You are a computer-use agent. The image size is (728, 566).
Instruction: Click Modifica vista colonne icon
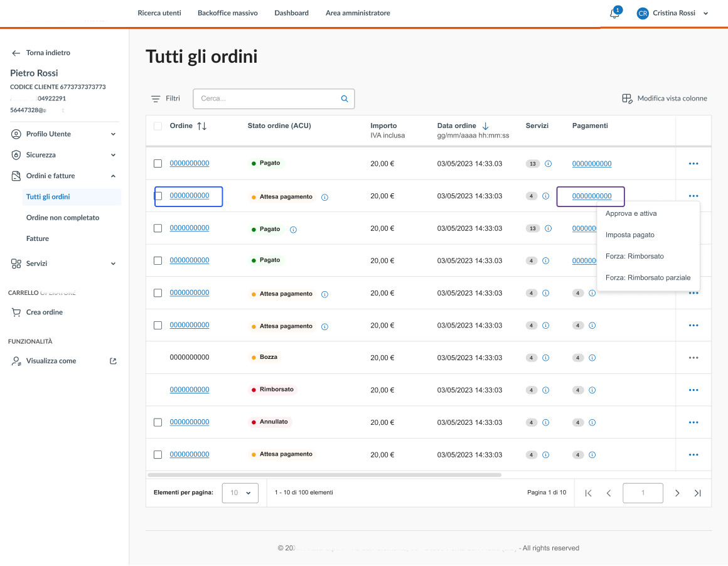tap(627, 99)
